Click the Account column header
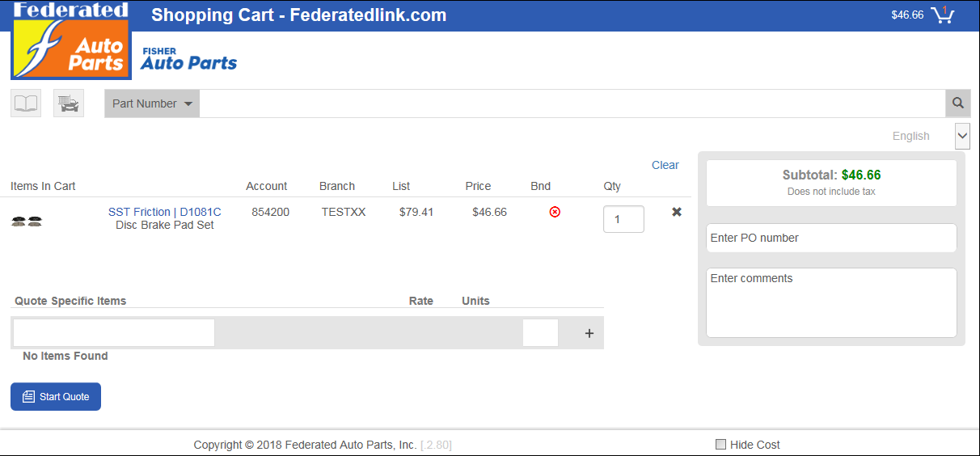 pos(267,186)
